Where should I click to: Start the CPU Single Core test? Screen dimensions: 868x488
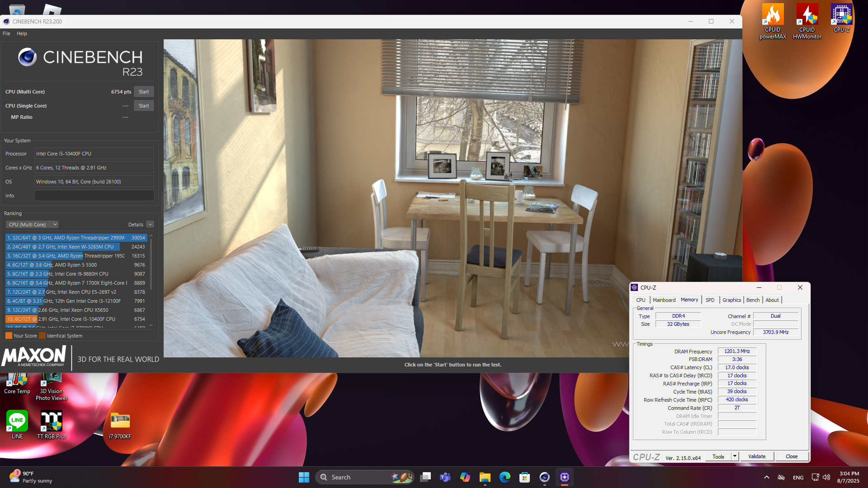[144, 106]
